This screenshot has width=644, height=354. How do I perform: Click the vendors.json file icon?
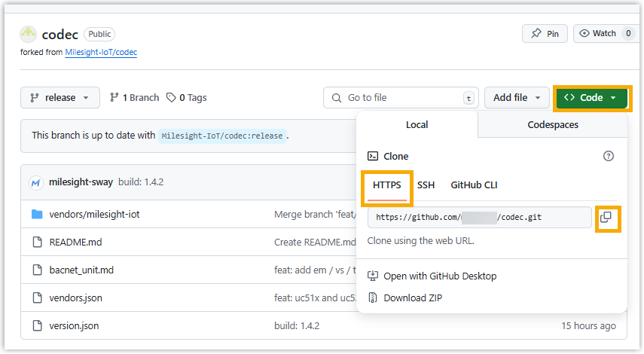click(38, 298)
